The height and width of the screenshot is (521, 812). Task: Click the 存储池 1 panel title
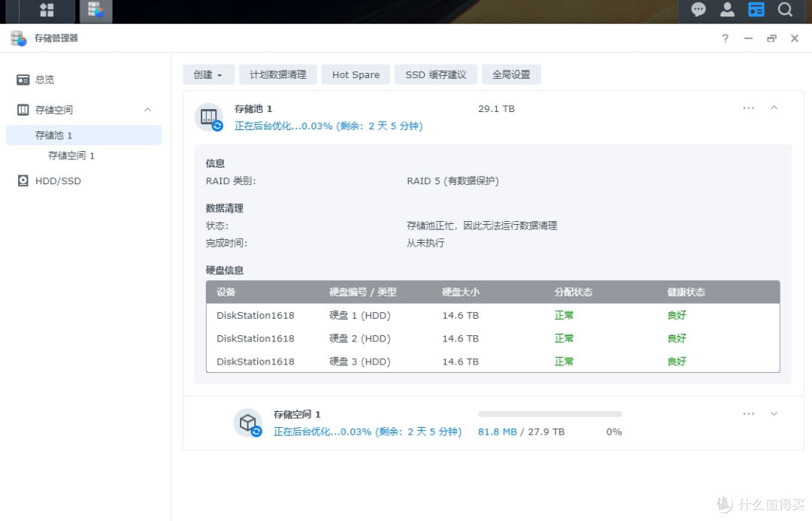pos(253,109)
